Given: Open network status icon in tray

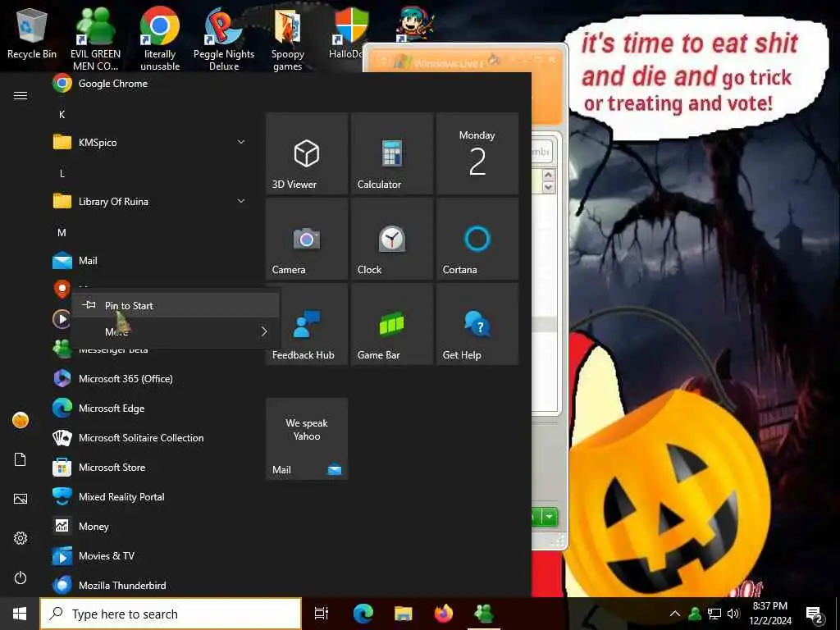Looking at the screenshot, I should point(714,614).
